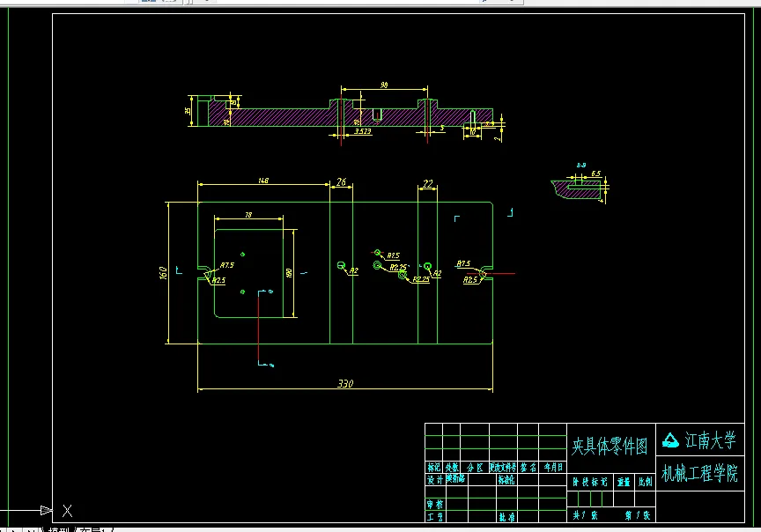The image size is (761, 532).
Task: Select the 78 pocket width dimension text
Action: (x=248, y=215)
